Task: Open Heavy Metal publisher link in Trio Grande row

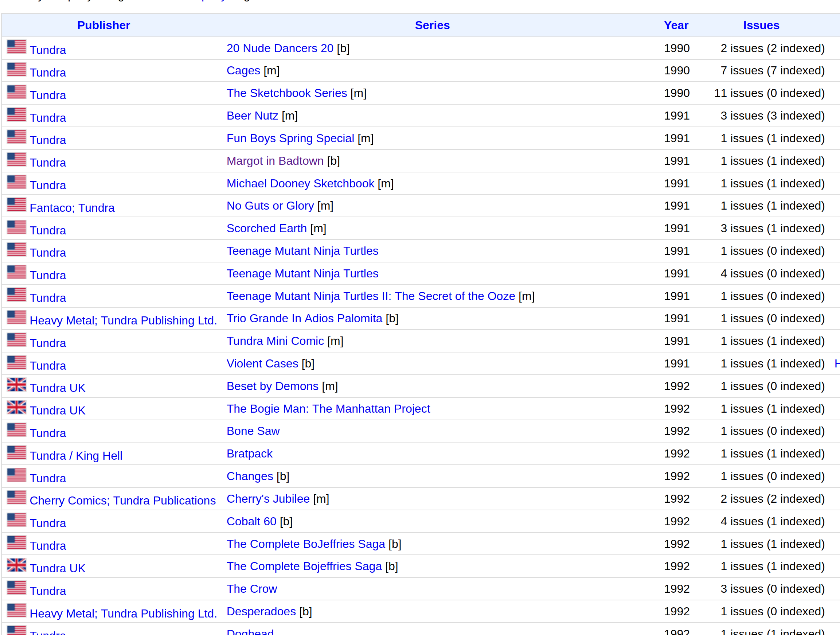Action: [123, 320]
